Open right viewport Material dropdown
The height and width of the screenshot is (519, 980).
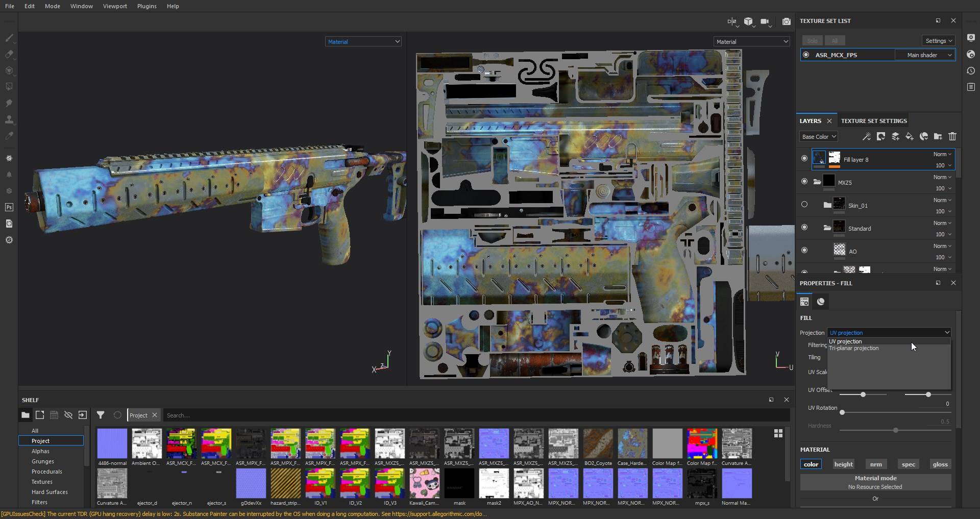coord(751,41)
